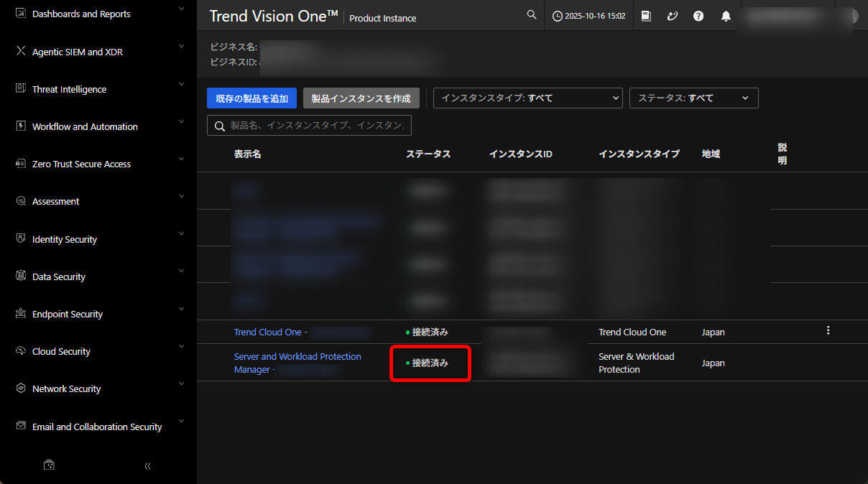Viewport: 868px width, 484px height.
Task: Open the notifications bell icon
Action: [x=726, y=16]
